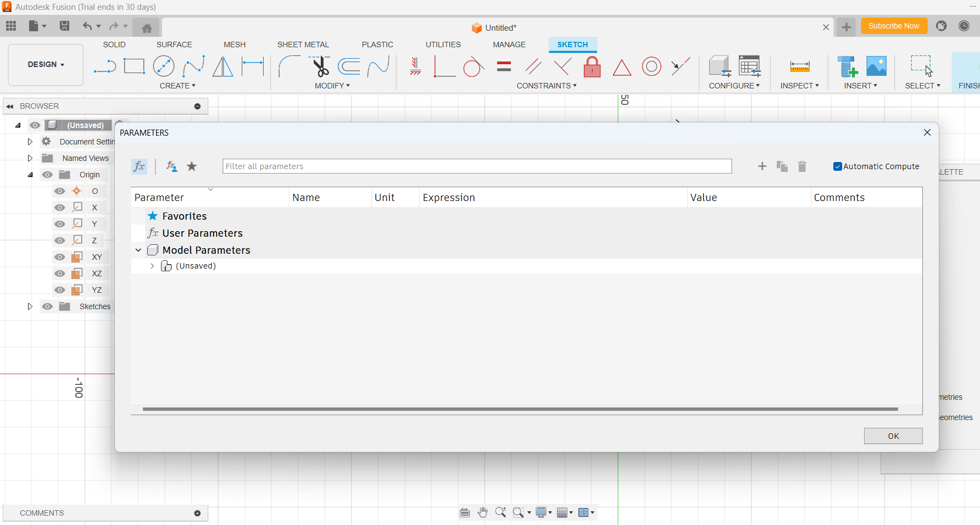
Task: Select the Offset tool
Action: point(349,66)
